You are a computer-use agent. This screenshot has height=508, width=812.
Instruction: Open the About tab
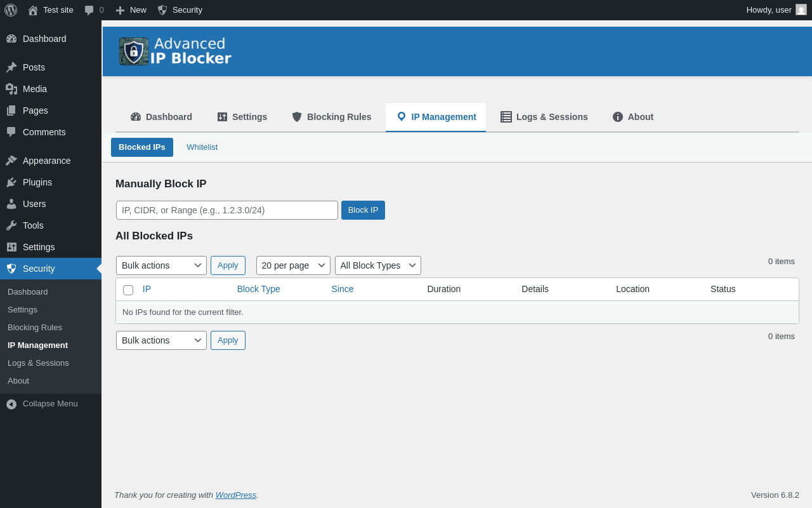633,117
